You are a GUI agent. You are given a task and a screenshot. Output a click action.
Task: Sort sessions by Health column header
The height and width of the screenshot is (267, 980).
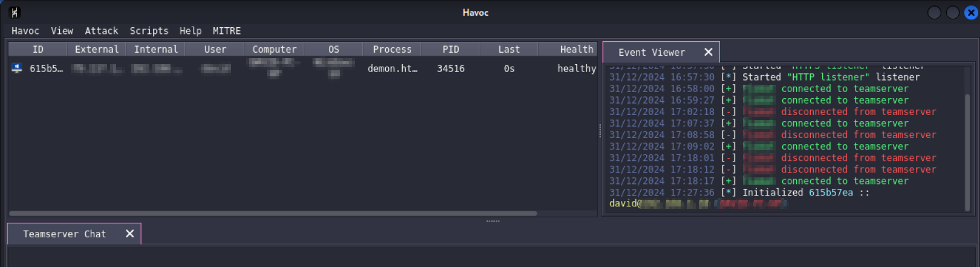pyautogui.click(x=568, y=50)
